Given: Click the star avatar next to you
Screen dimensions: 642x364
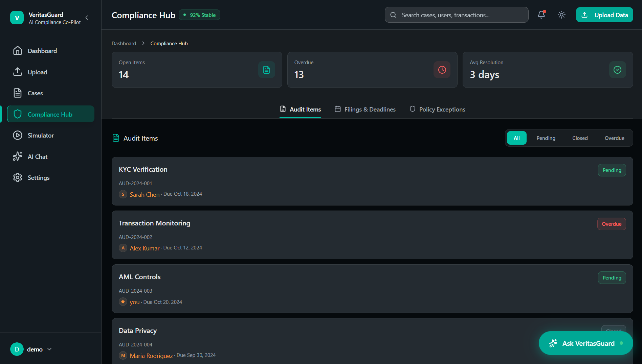Looking at the screenshot, I should 123,302.
